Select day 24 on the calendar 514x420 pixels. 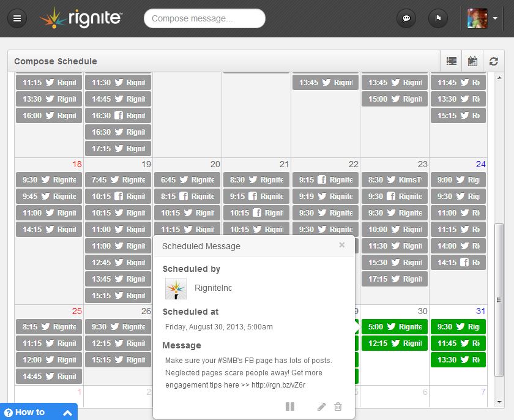(480, 164)
